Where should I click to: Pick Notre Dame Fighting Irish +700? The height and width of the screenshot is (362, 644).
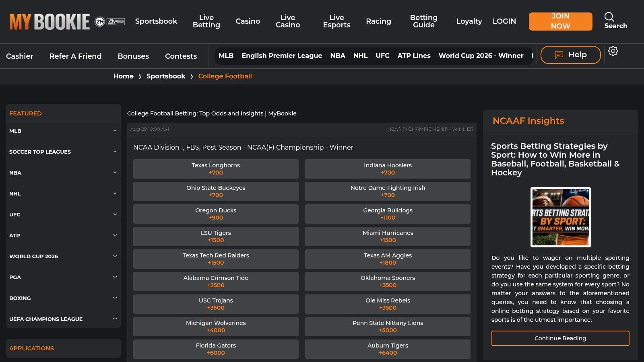coord(388,191)
